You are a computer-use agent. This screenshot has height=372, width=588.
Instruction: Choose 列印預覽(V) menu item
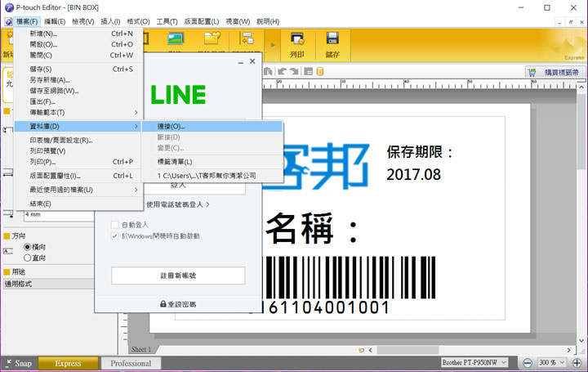coord(78,151)
